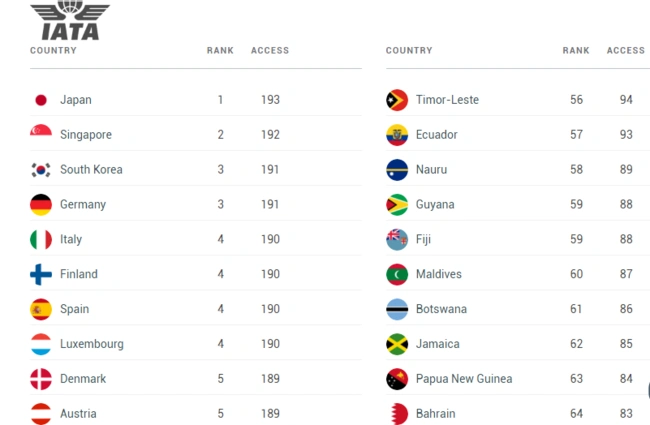
Task: Open the Luxembourg country entry
Action: pos(91,344)
